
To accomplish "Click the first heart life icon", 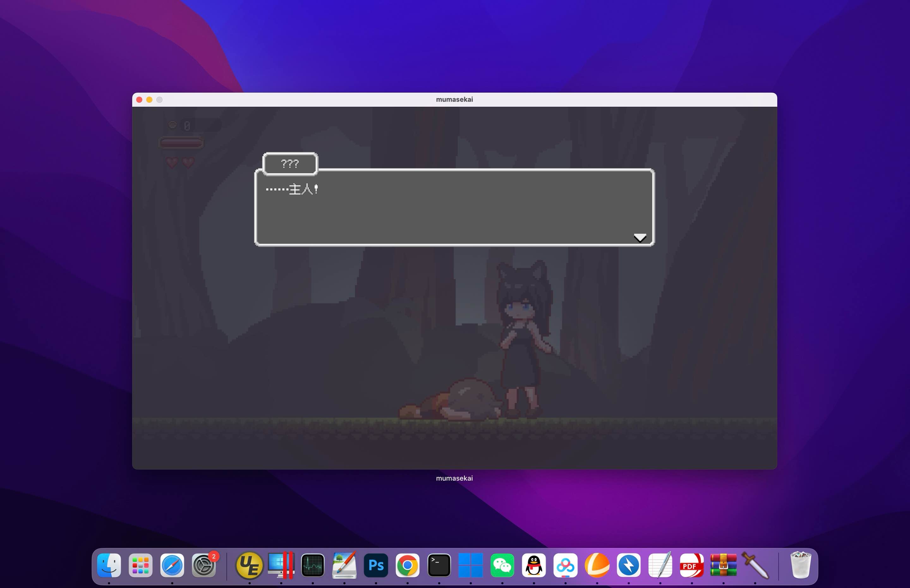I will pyautogui.click(x=172, y=162).
